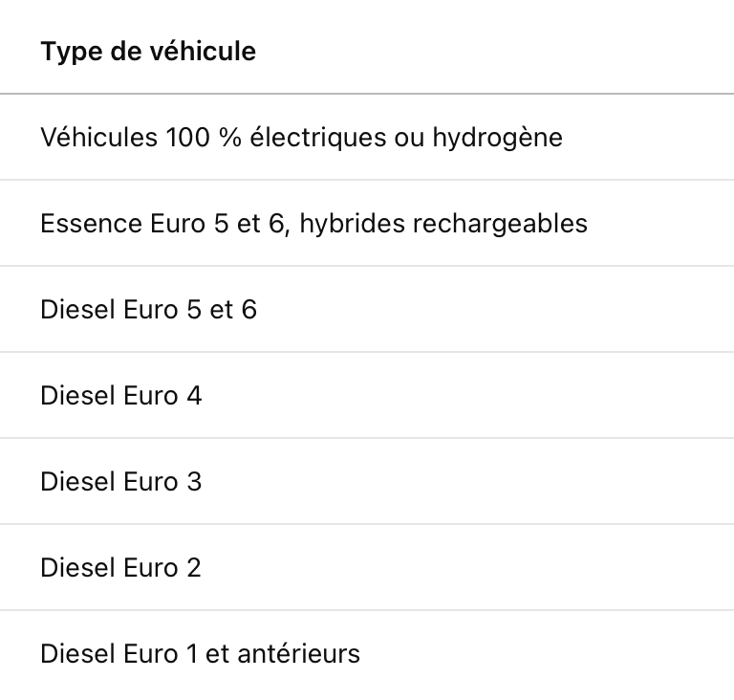Click the word 'véhicule' in the header

click(204, 52)
